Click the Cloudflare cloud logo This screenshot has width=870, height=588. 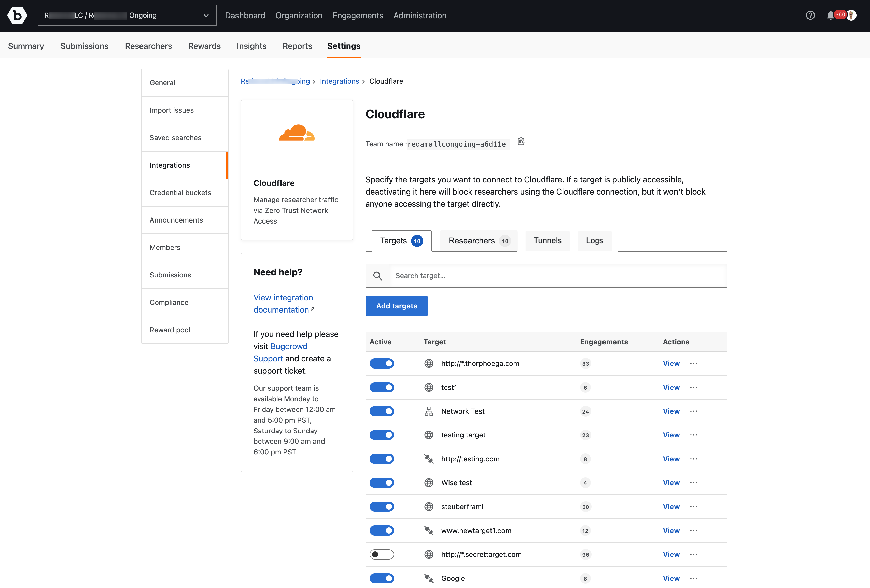point(297,133)
